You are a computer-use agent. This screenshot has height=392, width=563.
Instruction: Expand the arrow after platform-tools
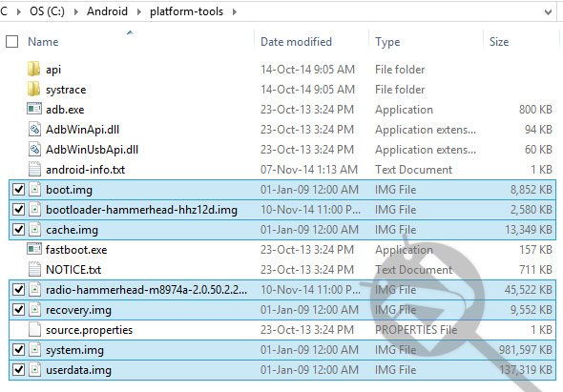[234, 11]
